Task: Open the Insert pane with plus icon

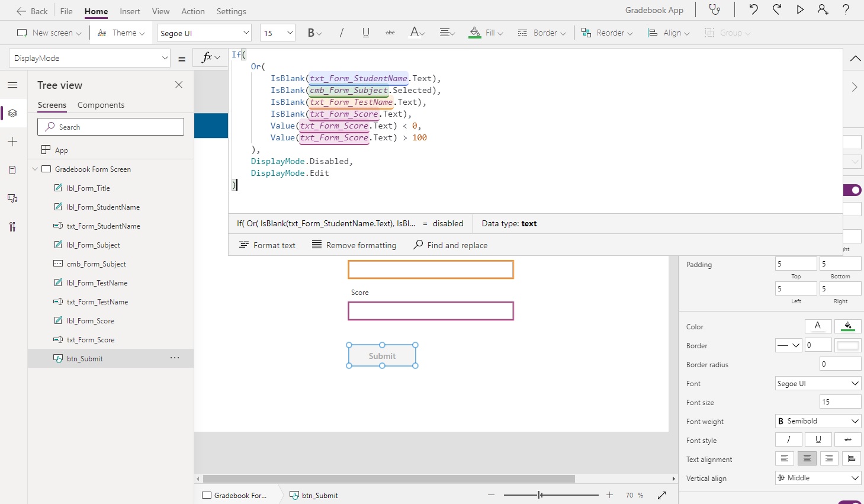Action: click(12, 142)
